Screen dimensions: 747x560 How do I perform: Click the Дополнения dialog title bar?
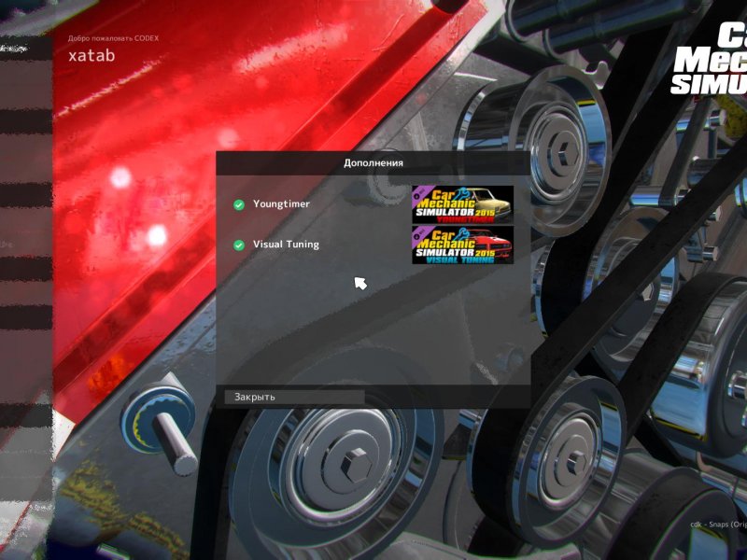point(373,162)
